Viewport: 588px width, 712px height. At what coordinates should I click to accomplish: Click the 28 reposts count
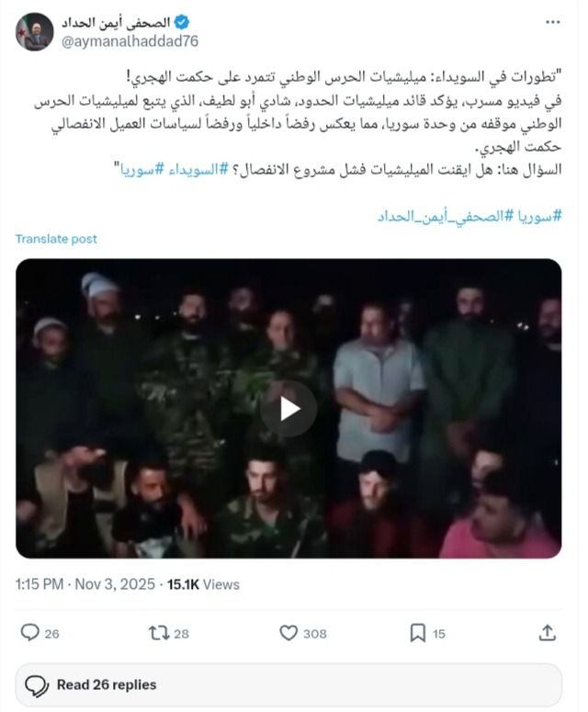tap(181, 633)
